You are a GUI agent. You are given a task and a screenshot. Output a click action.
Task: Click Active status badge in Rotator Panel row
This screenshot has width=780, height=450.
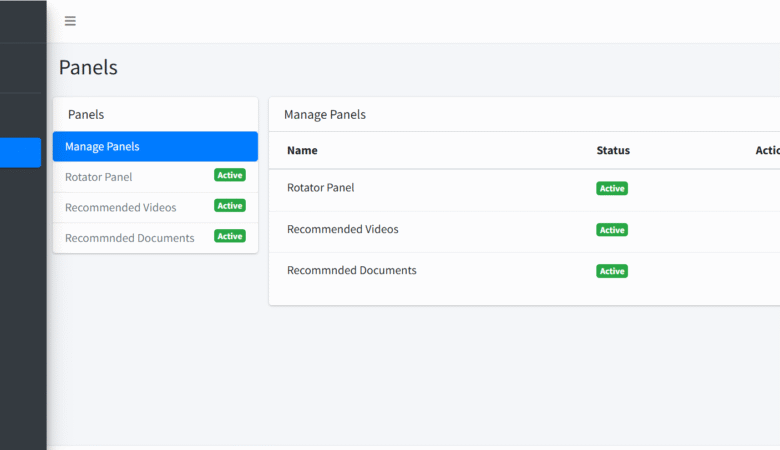click(612, 188)
